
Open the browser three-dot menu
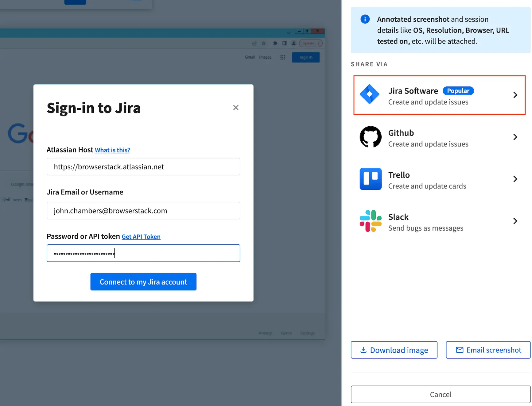[x=319, y=43]
